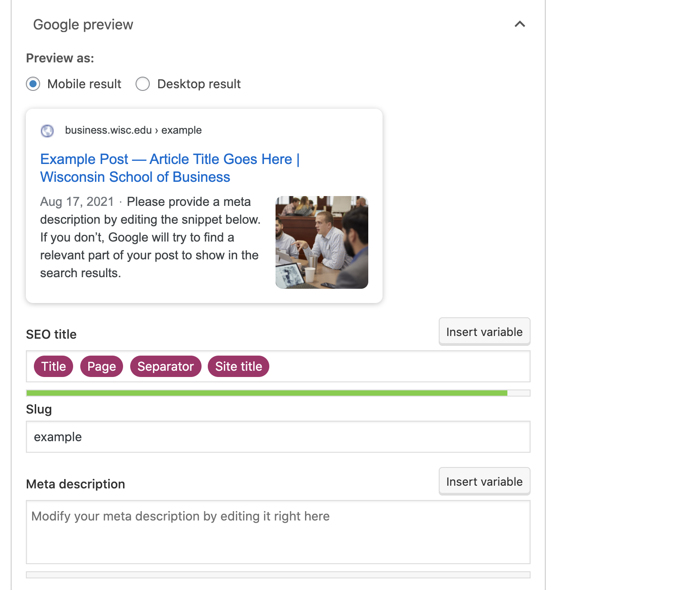Select the Page variable tag
This screenshot has height=590, width=700.
(102, 366)
